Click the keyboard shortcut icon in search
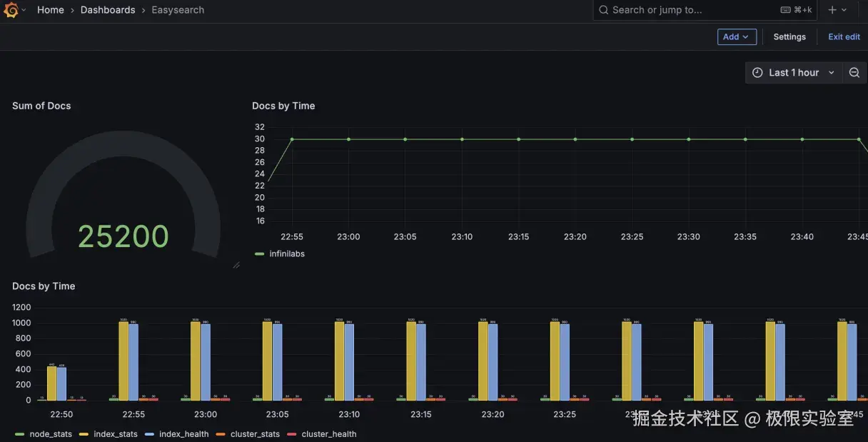 pyautogui.click(x=785, y=10)
